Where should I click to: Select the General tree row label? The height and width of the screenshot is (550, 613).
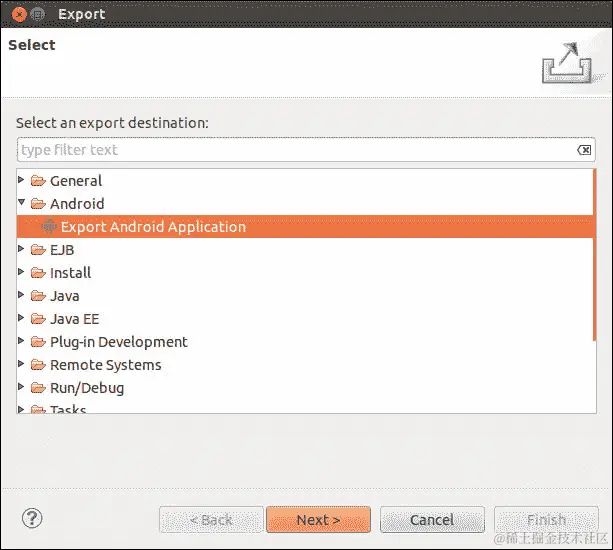pos(76,181)
